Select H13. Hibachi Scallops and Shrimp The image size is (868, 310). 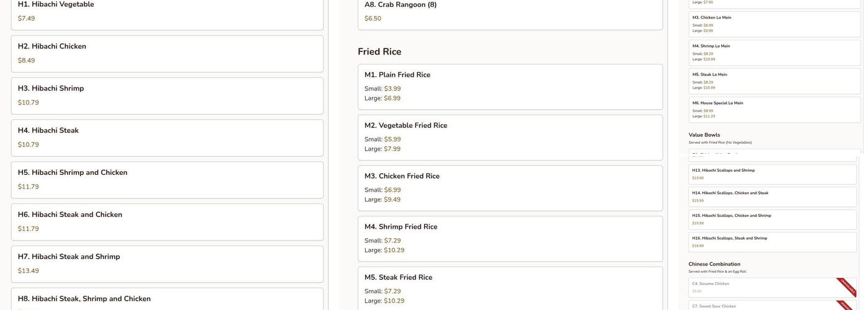[x=774, y=174]
